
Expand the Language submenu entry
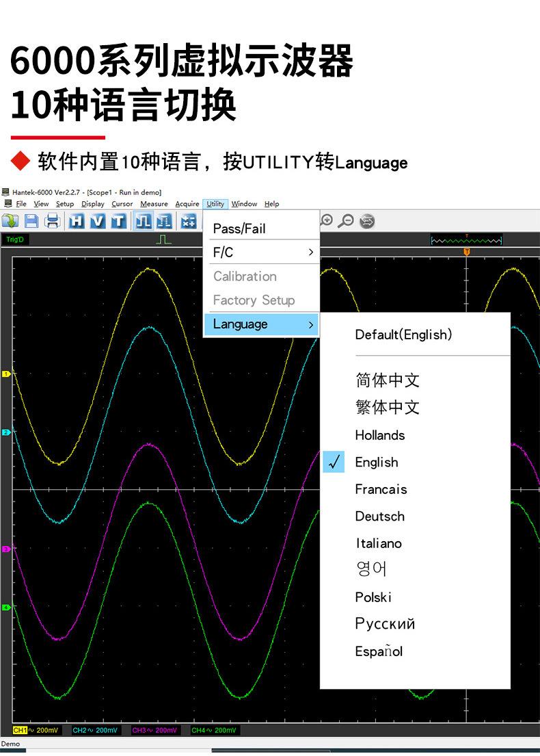(262, 324)
